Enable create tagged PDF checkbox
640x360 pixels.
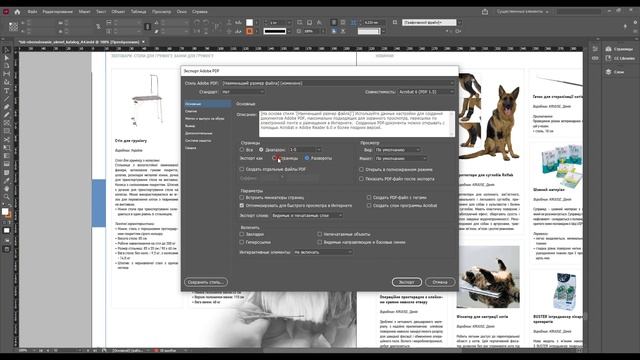coord(369,198)
